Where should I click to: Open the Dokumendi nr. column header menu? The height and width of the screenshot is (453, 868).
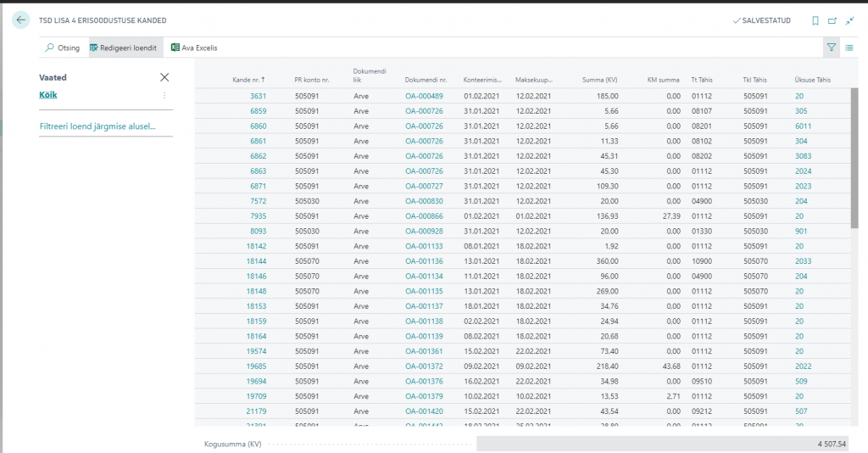coord(425,80)
